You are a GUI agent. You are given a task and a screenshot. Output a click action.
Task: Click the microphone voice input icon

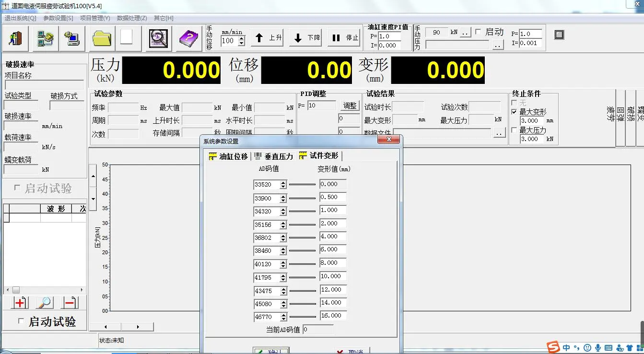click(x=598, y=348)
